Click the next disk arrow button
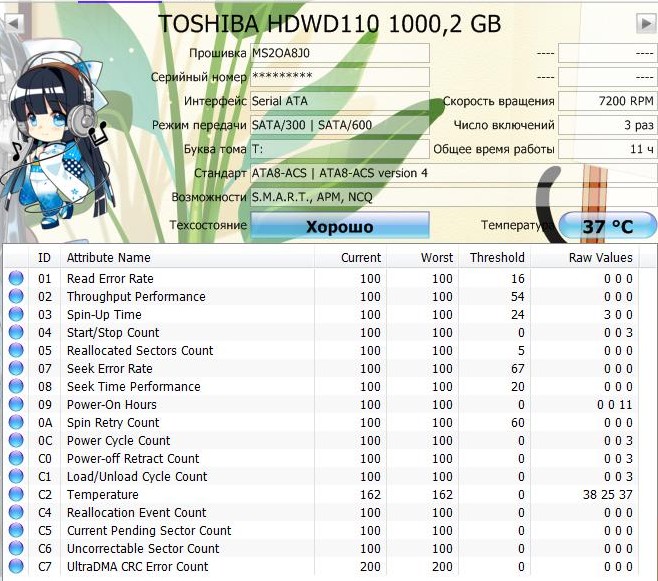 (647, 23)
